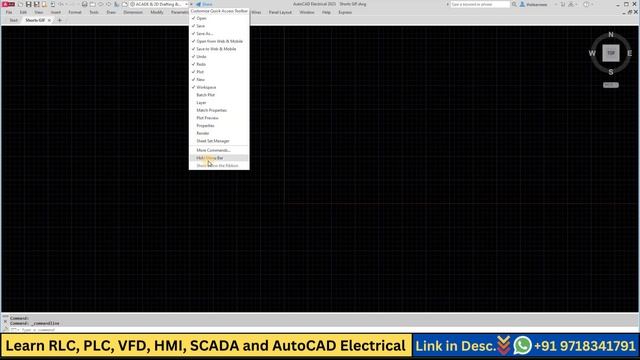Enable Batch Plot in the customize menu
The width and height of the screenshot is (640, 360).
pos(219,95)
